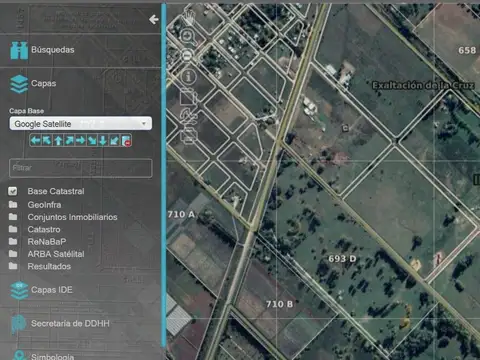Expand the Resultados folder
This screenshot has height=360, width=480.
tap(13, 266)
